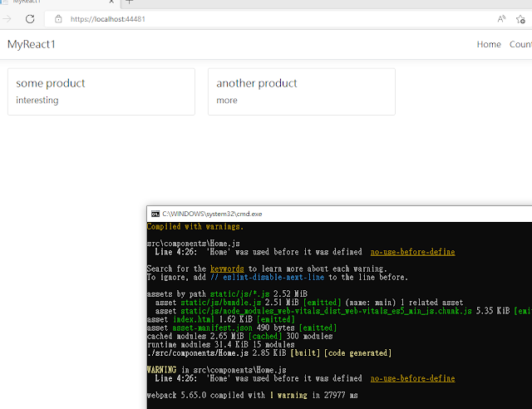Click "assets by path static/js/*.js" line
The height and width of the screenshot is (409, 532).
227,294
